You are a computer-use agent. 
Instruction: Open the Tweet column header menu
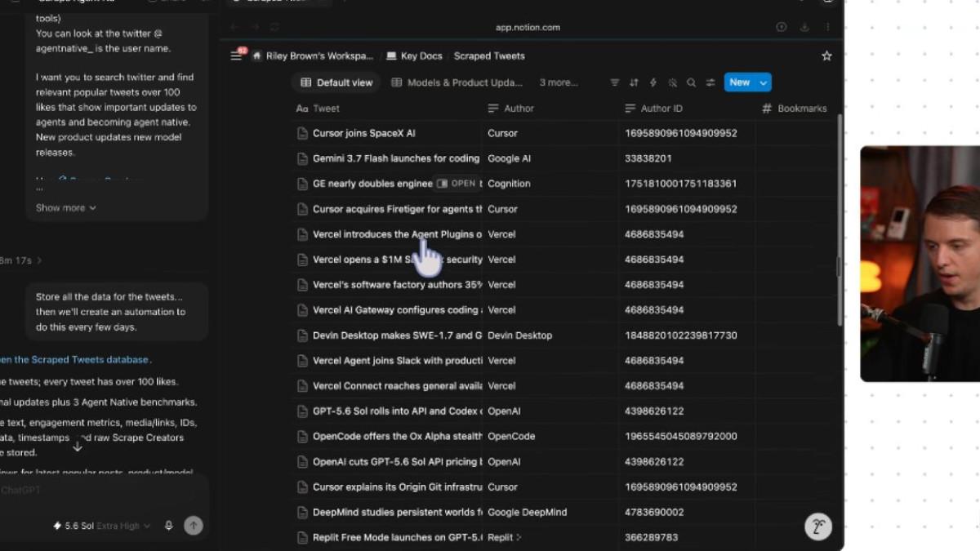tap(318, 109)
